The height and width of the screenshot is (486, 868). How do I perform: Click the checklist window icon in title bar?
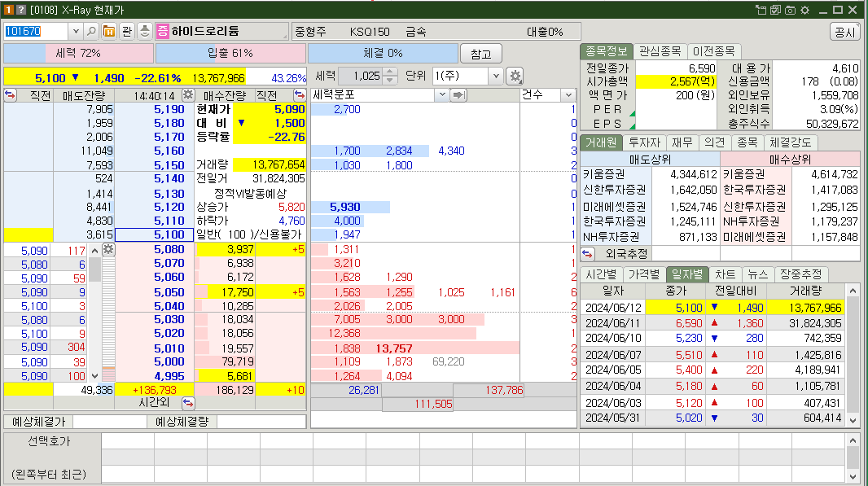point(775,10)
